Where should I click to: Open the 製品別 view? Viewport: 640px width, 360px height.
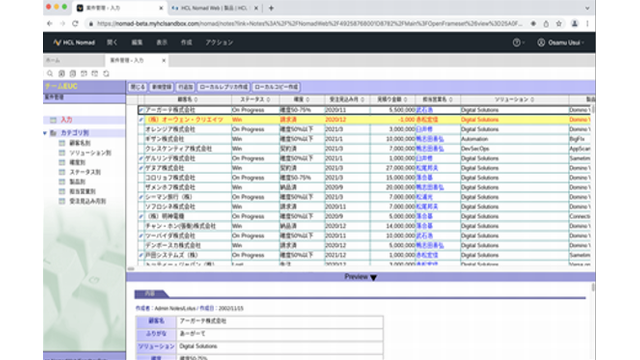(x=77, y=182)
